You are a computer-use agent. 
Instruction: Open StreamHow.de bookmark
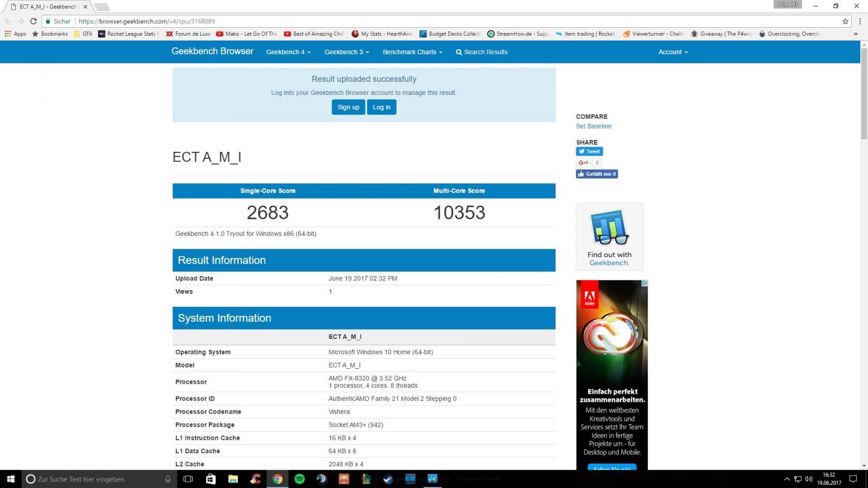[518, 34]
